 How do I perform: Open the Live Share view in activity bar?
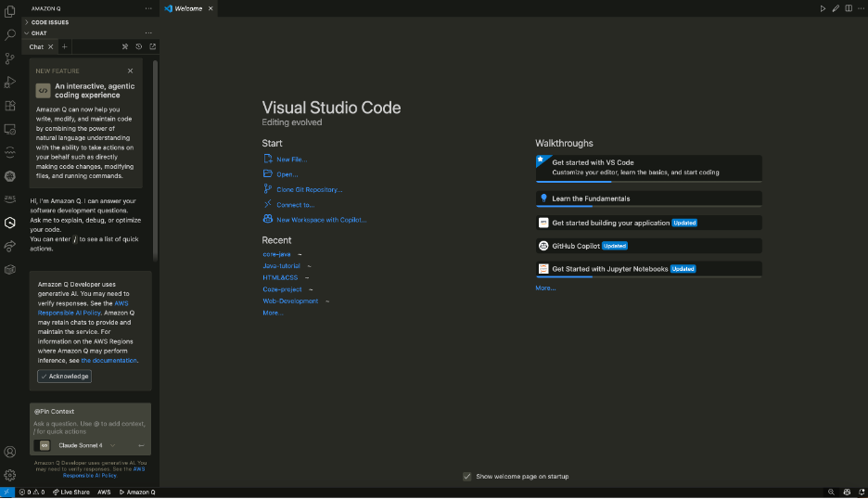tap(10, 247)
